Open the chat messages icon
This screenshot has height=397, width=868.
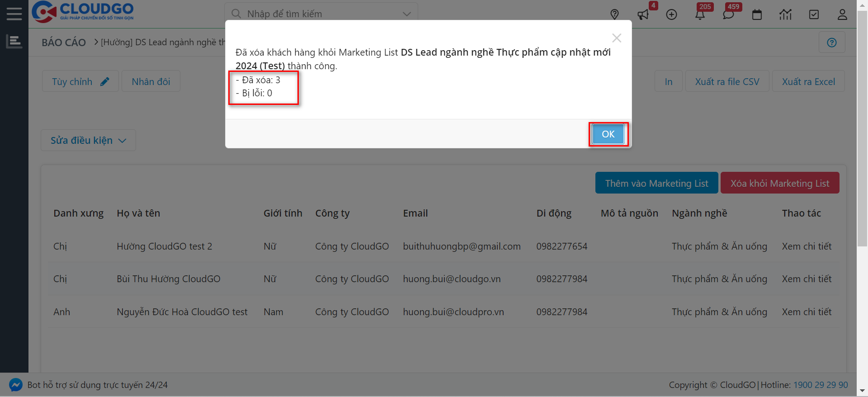click(x=728, y=14)
